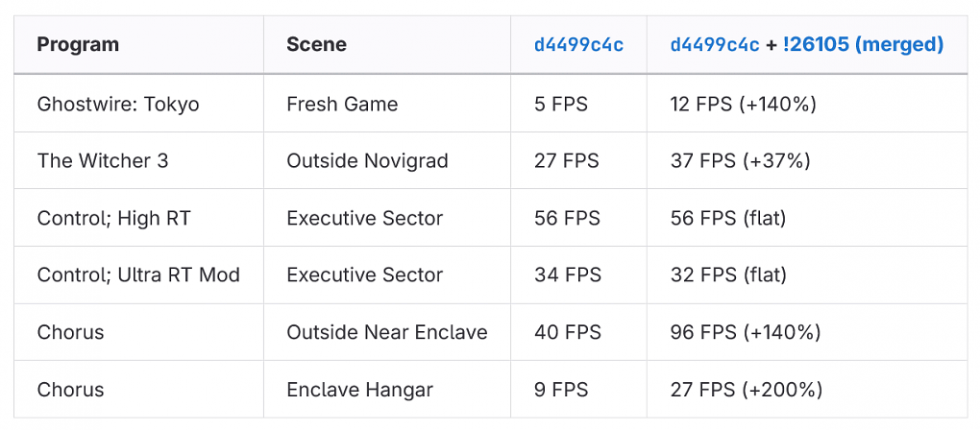
Task: Click the 37 FPS (+37%) result
Action: (740, 161)
